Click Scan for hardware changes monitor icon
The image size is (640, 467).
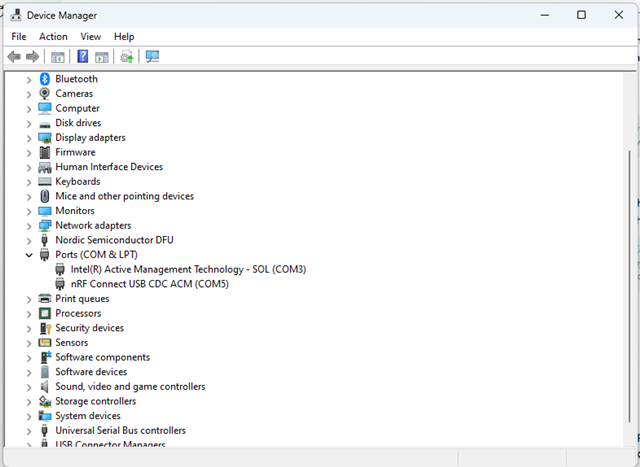pos(152,57)
